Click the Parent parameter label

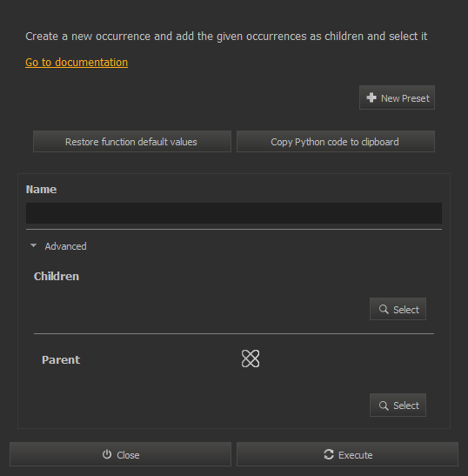click(61, 360)
